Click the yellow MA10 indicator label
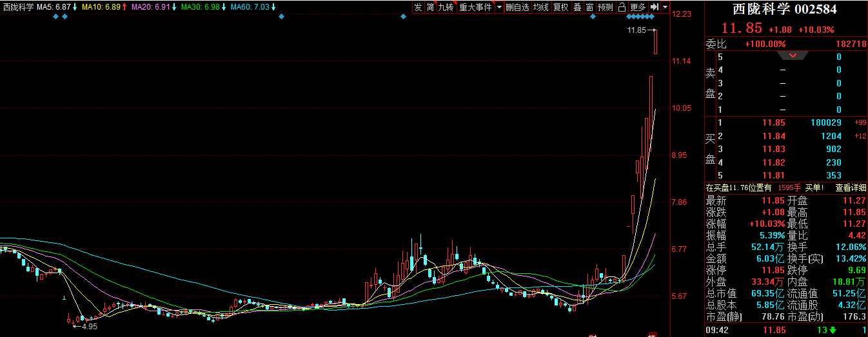Screen dimensions: 868x337 pyautogui.click(x=101, y=7)
